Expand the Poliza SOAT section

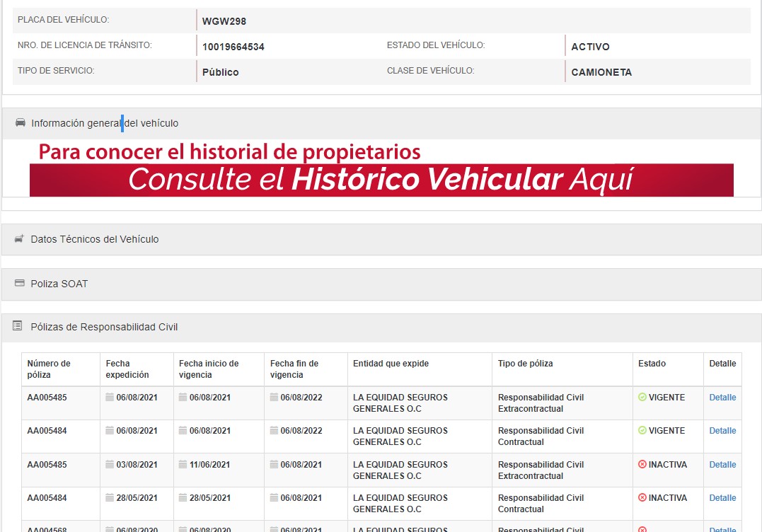tap(59, 284)
